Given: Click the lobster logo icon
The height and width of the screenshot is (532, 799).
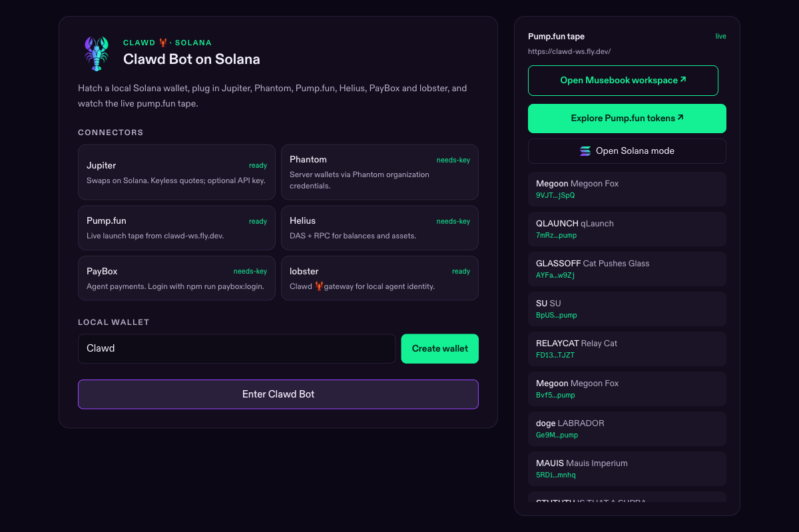Looking at the screenshot, I should click(x=97, y=54).
